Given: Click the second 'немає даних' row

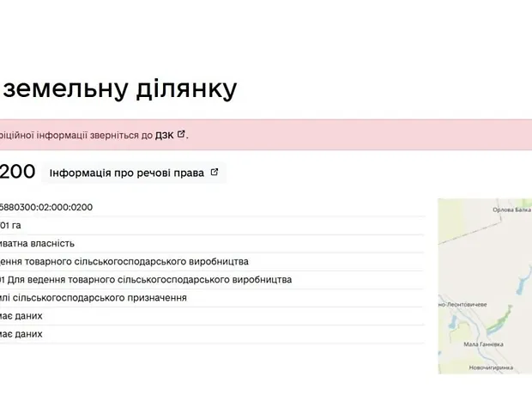Looking at the screenshot, I should 22,333.
